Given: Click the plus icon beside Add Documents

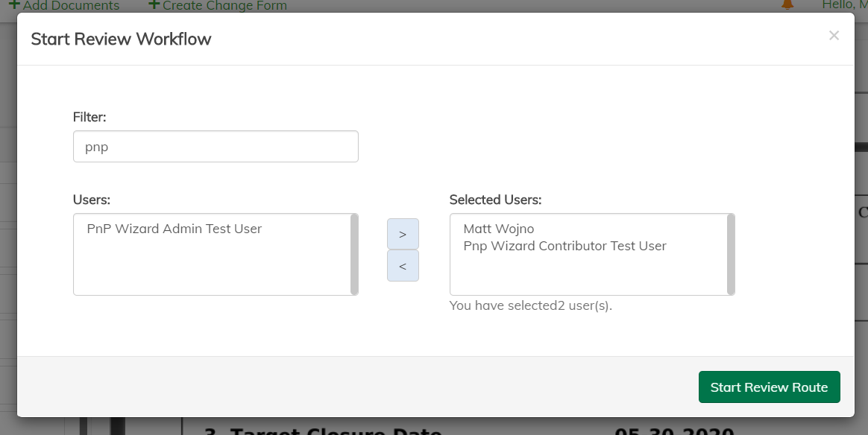Looking at the screenshot, I should click(x=14, y=4).
